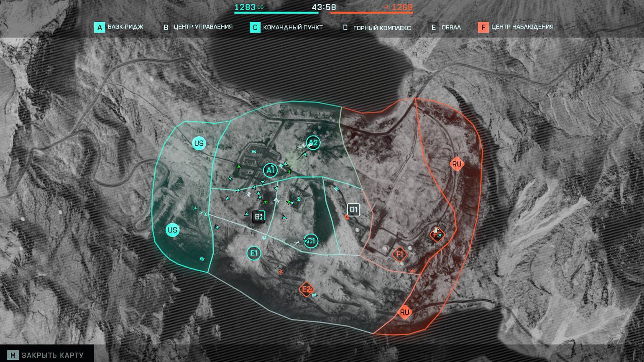
Task: Click the teal C sector legend square
Action: pos(255,28)
